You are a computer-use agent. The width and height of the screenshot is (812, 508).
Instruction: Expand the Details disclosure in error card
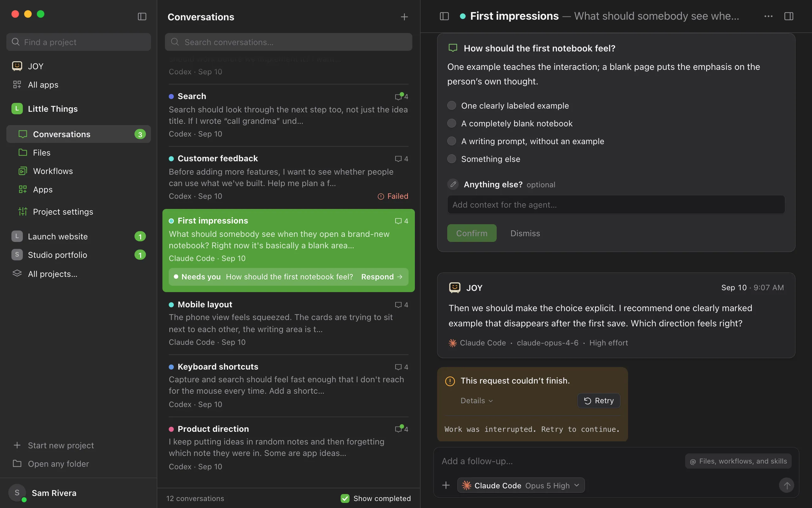coord(476,400)
